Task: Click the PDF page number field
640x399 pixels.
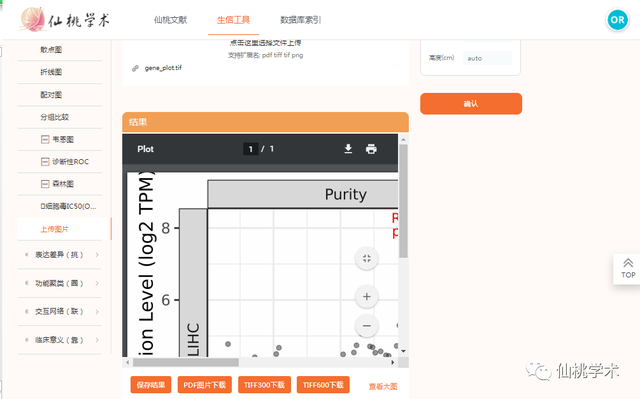Action: pyautogui.click(x=250, y=149)
